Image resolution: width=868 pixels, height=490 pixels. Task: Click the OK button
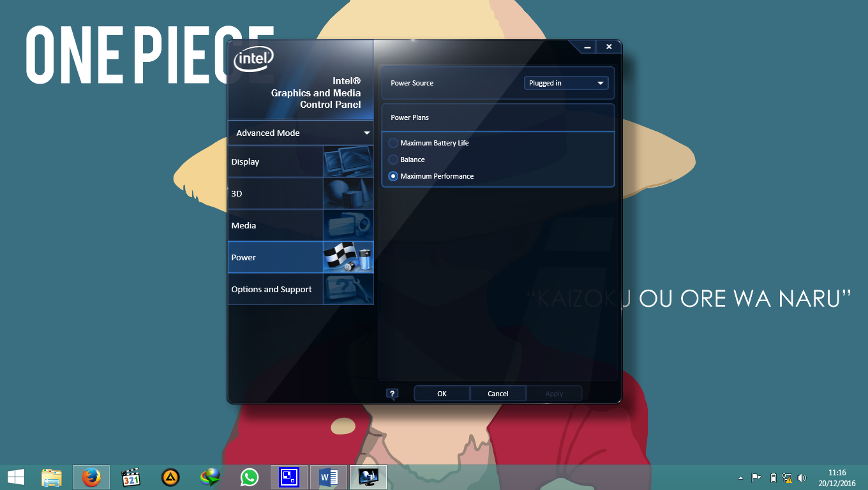tap(442, 394)
